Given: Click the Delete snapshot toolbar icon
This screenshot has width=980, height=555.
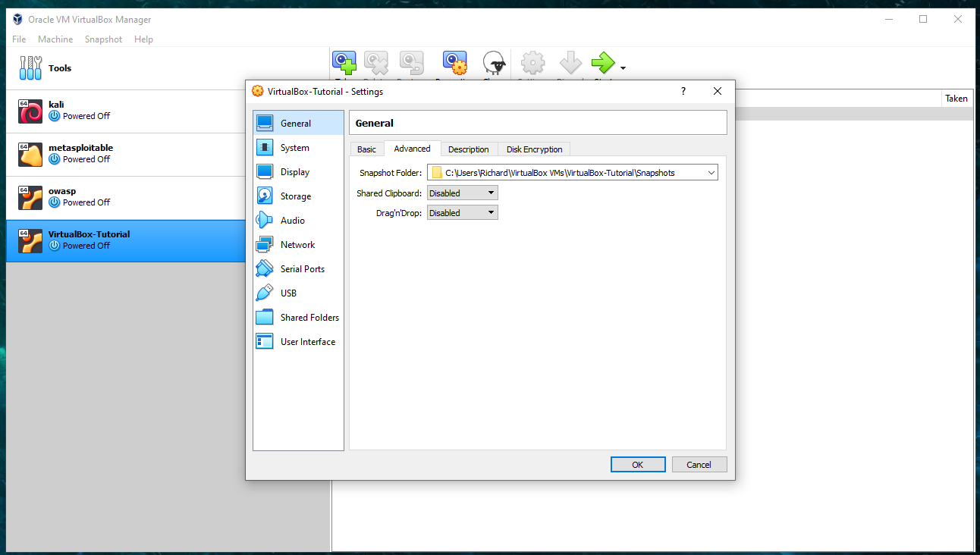Looking at the screenshot, I should pos(376,63).
